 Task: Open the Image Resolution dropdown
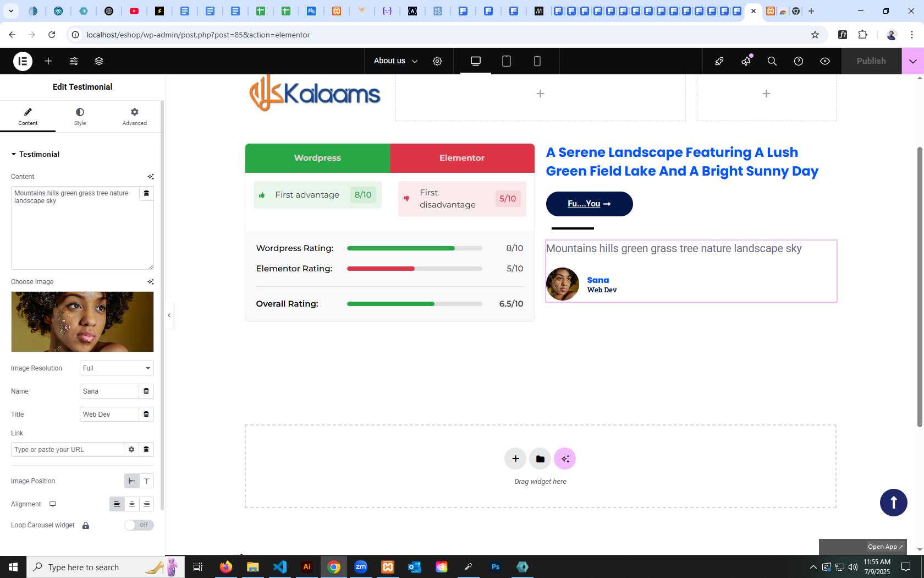pyautogui.click(x=117, y=368)
